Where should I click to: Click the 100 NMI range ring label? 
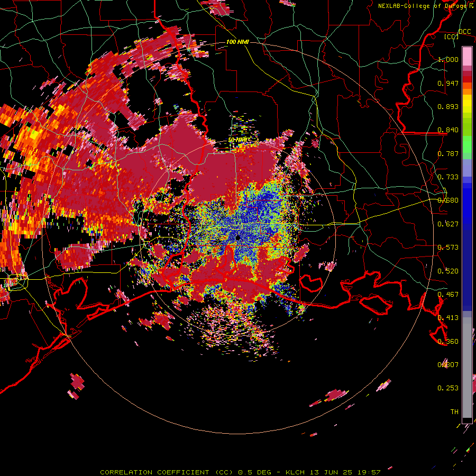point(237,42)
